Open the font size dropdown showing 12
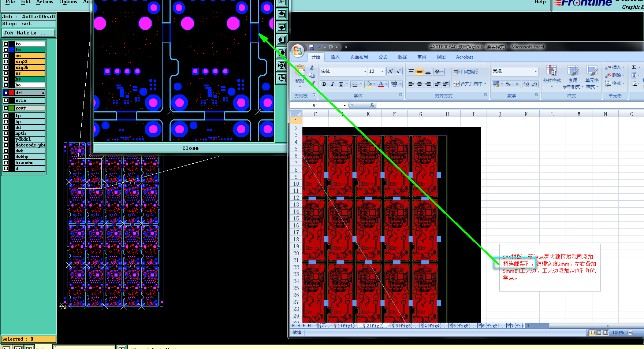The image size is (644, 349). pyautogui.click(x=383, y=71)
